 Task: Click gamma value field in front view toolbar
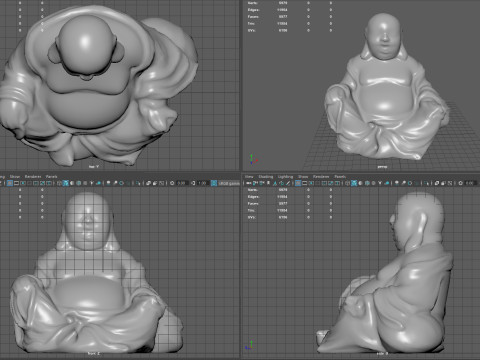202,183
